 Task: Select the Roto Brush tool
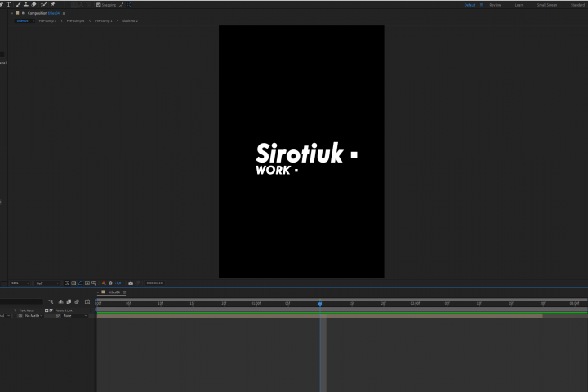pos(43,5)
